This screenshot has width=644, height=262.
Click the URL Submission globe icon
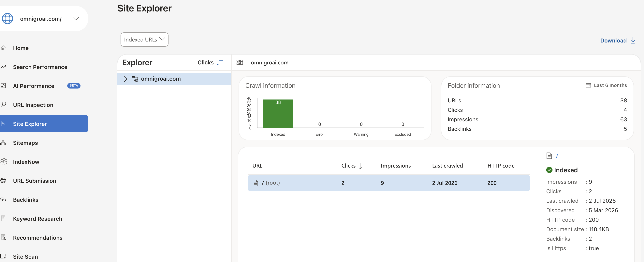[x=3, y=180]
